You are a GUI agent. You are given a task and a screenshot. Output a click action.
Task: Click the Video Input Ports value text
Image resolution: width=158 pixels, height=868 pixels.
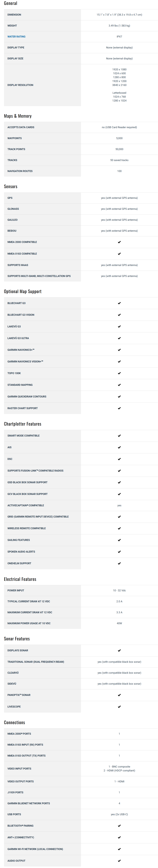pos(119,769)
